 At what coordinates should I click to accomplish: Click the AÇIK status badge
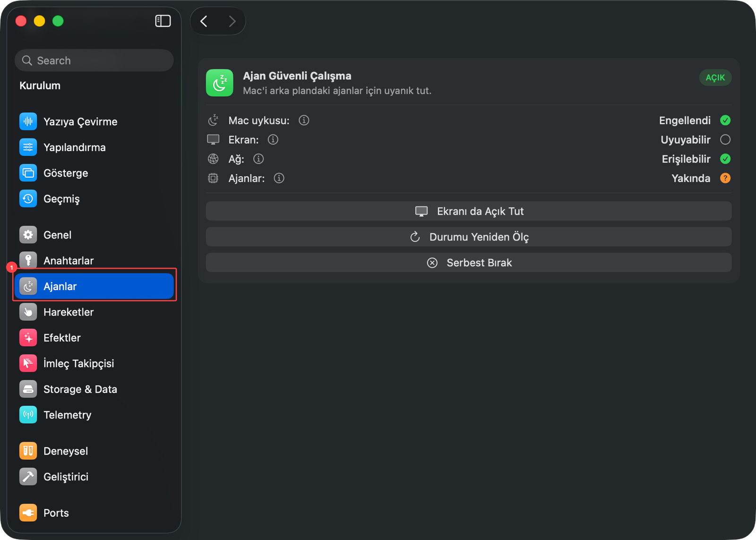pyautogui.click(x=715, y=77)
